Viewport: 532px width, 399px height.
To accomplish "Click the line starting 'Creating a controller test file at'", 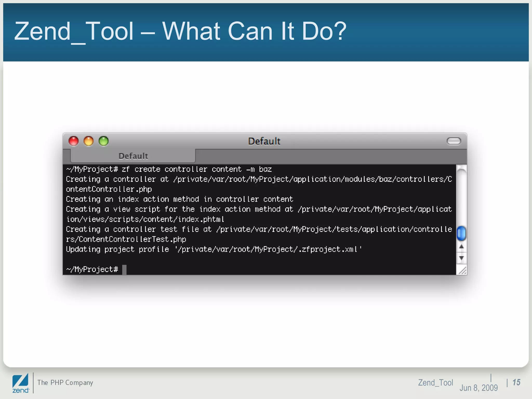I will 259,229.
